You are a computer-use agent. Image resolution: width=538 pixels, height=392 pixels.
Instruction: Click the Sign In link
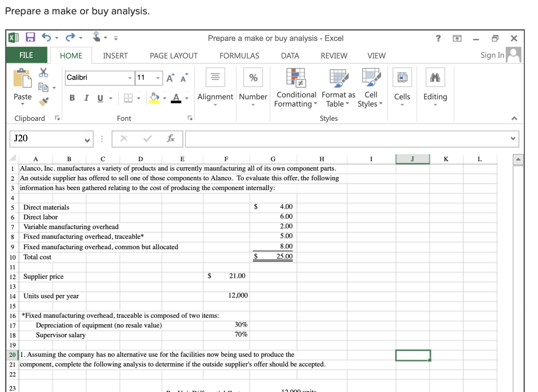[492, 55]
